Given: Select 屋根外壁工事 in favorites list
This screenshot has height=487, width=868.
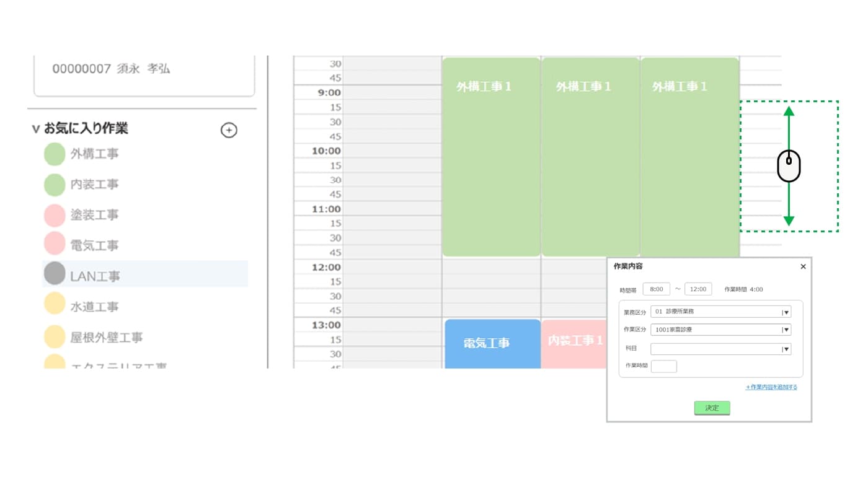Looking at the screenshot, I should [x=107, y=337].
